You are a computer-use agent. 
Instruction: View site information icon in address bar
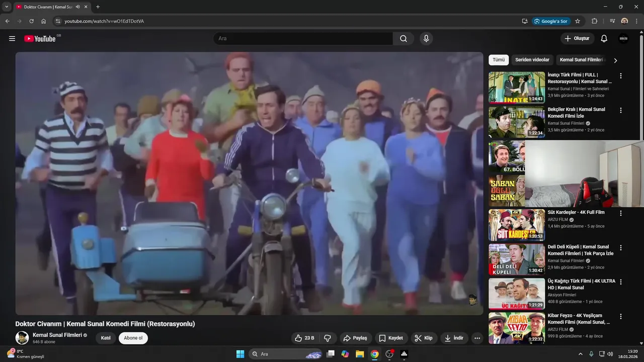(x=58, y=21)
